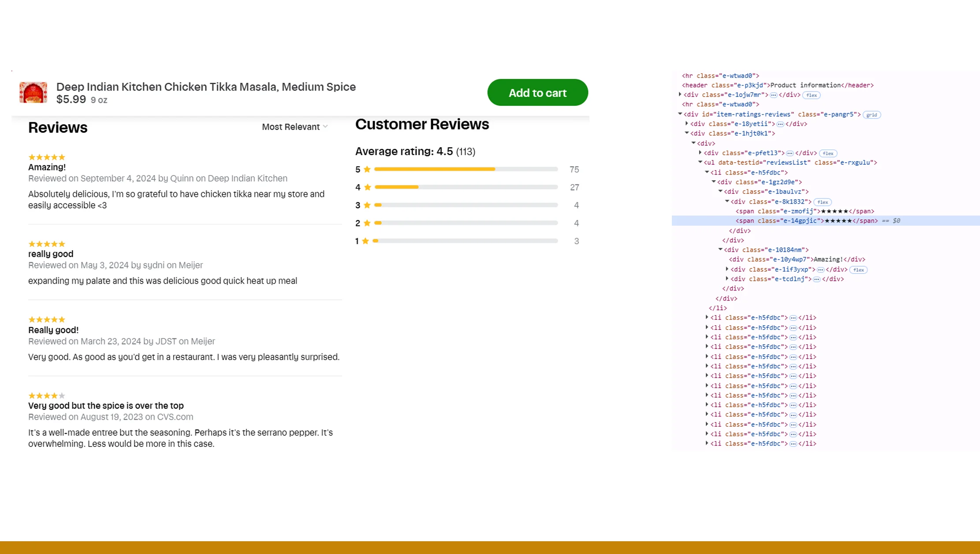Image resolution: width=980 pixels, height=554 pixels.
Task: Open the Most Relevant sort dropdown
Action: click(x=294, y=127)
